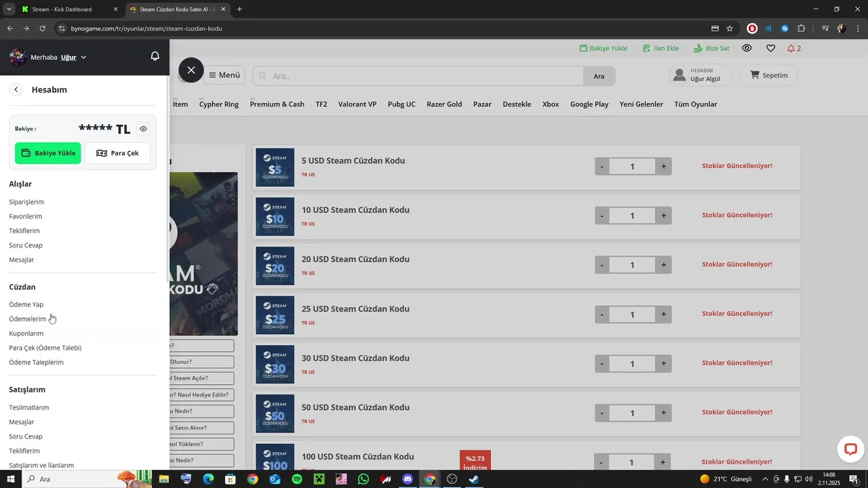Reload the page in browser toolbar

coord(42,28)
